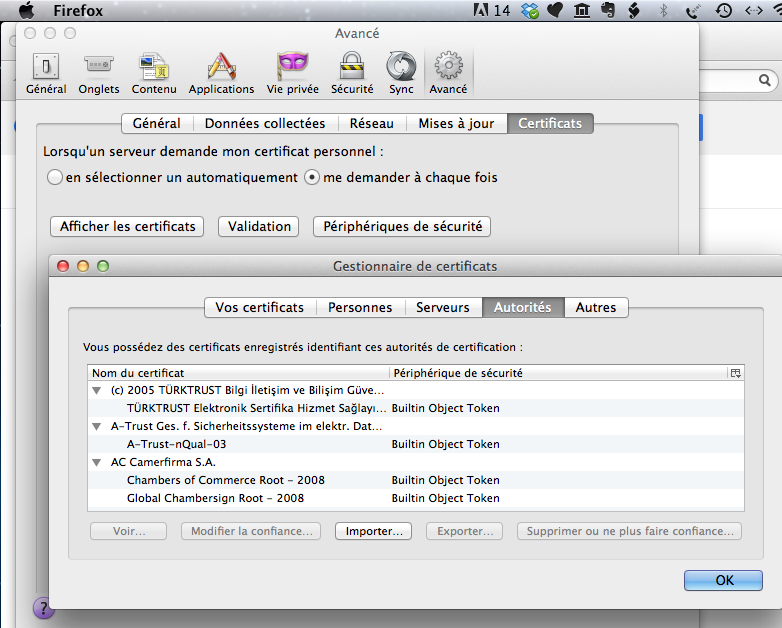Select the Certificats tab
Screen dimensions: 782x628
[550, 123]
